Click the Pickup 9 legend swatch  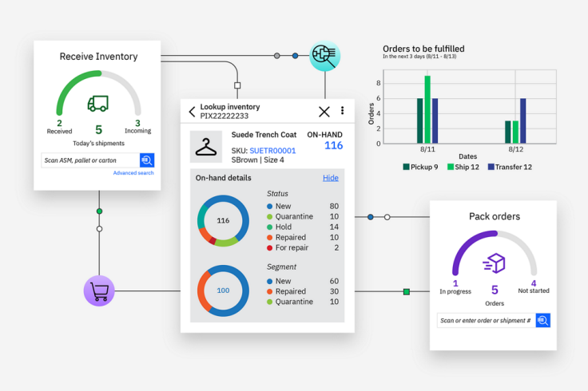pos(406,167)
